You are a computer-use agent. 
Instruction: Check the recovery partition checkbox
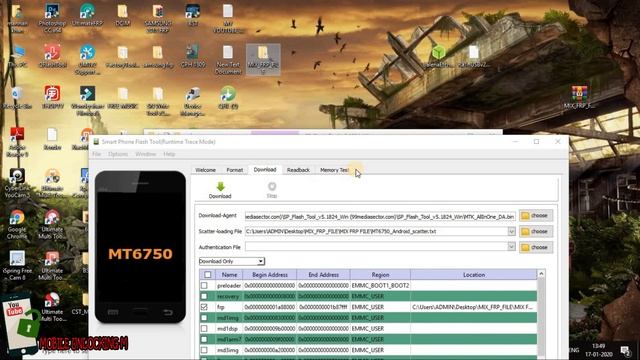(x=204, y=296)
